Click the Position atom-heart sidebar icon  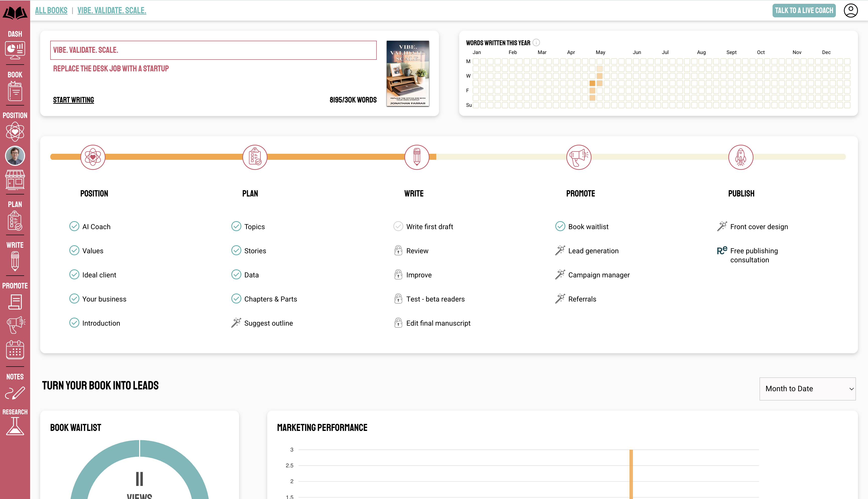click(15, 132)
